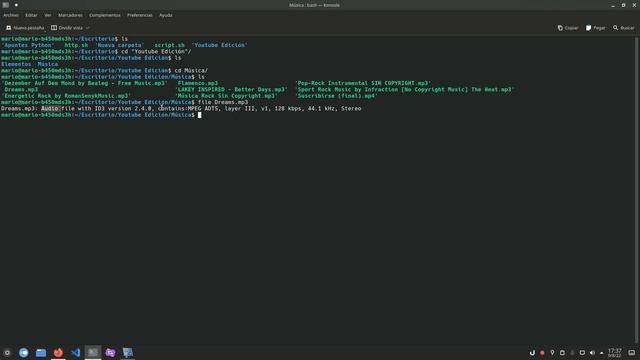Click the 'cd Música/' command text
The width and height of the screenshot is (640, 360).
[191, 71]
